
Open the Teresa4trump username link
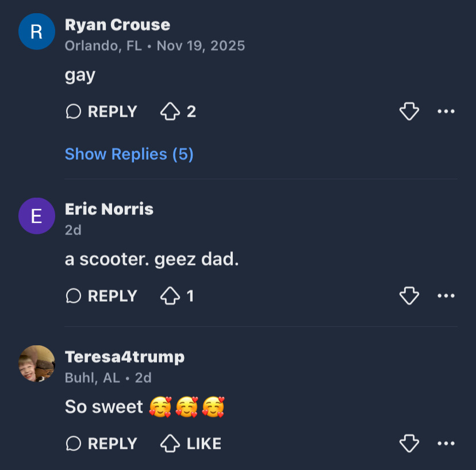[x=125, y=357]
